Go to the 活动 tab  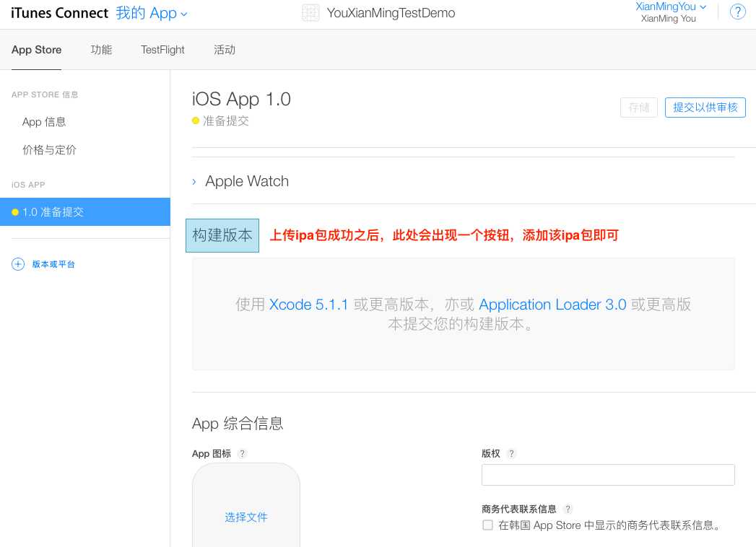pos(225,50)
